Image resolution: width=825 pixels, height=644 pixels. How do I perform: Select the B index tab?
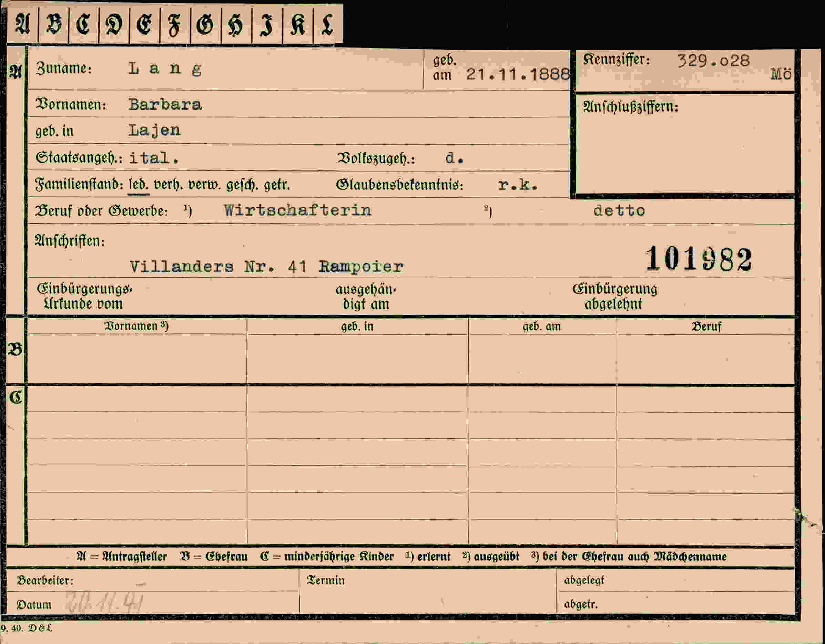53,24
